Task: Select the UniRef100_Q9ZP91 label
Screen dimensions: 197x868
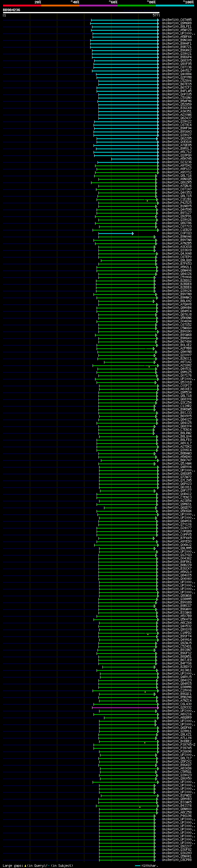Action: coord(177,216)
